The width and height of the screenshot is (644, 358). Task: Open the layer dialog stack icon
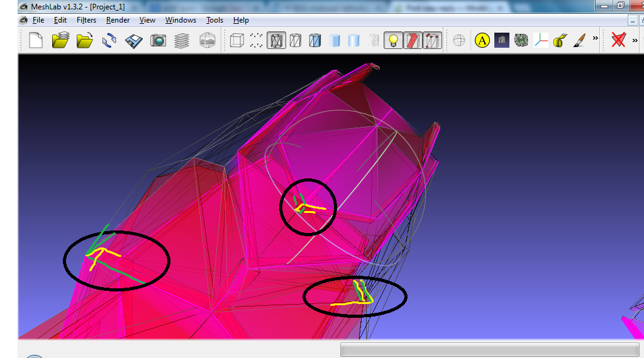pyautogui.click(x=182, y=41)
